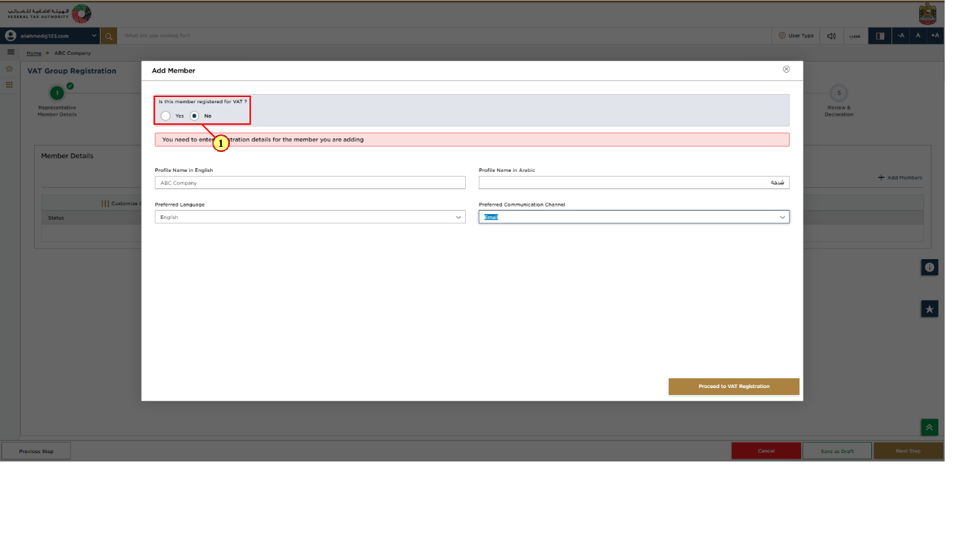Click the Profile Name in English field
The height and width of the screenshot is (555, 980).
[x=310, y=183]
